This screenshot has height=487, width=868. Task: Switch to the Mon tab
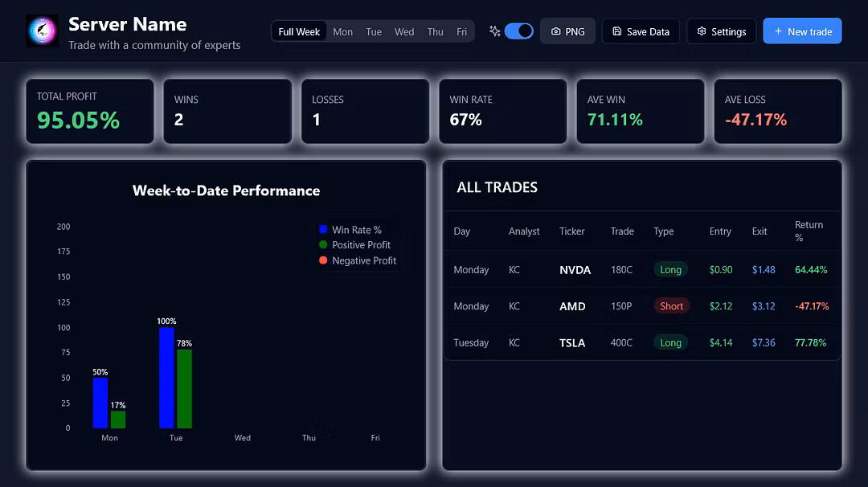pyautogui.click(x=342, y=32)
